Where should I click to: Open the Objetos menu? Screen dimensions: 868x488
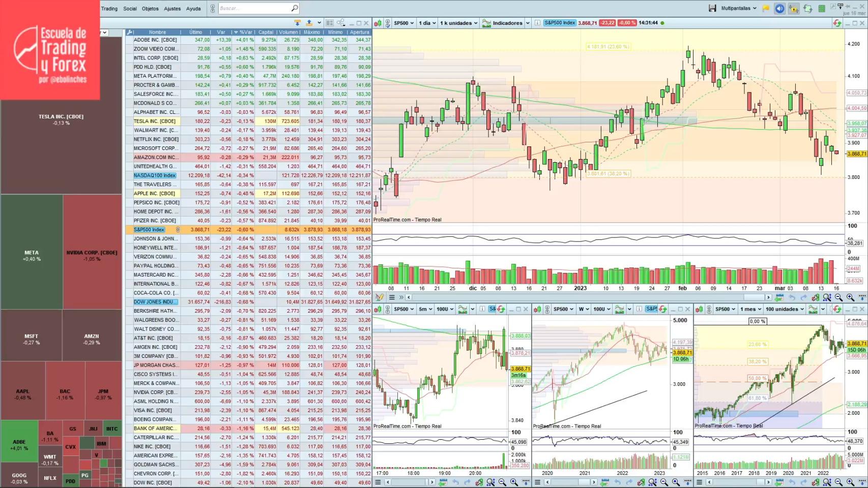[x=150, y=9]
